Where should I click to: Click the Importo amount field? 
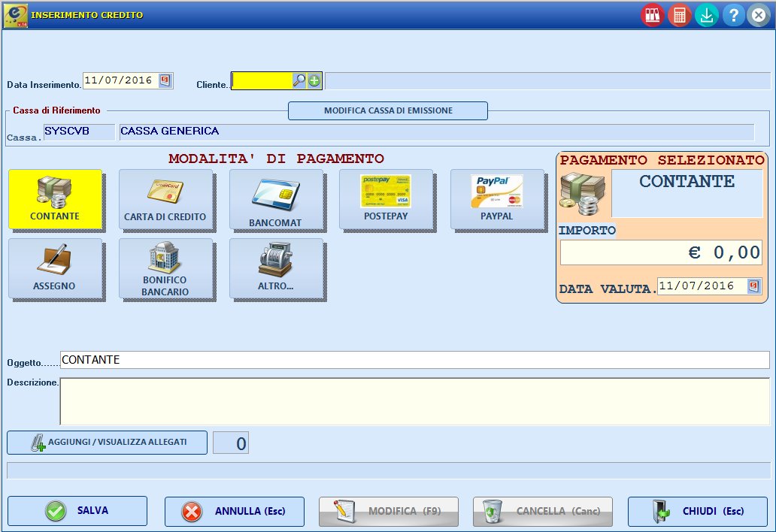pyautogui.click(x=661, y=252)
